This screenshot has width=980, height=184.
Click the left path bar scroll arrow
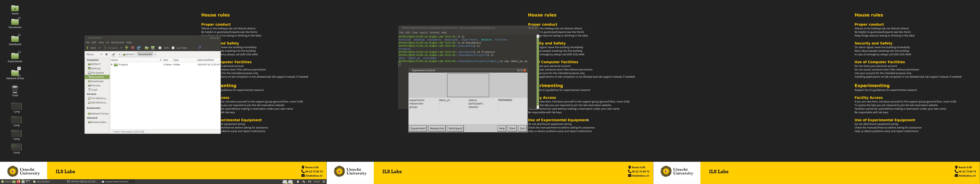pos(119,55)
